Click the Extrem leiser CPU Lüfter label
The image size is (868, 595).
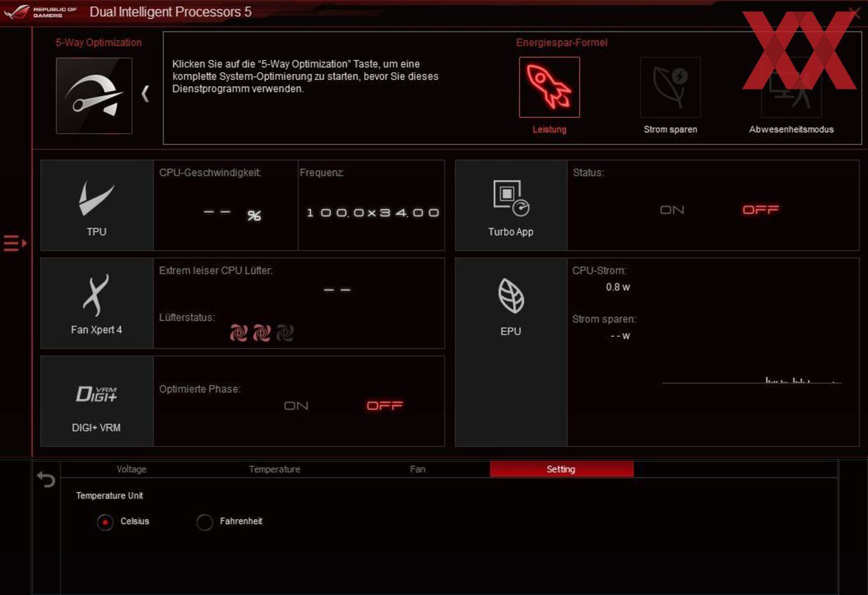pos(216,271)
